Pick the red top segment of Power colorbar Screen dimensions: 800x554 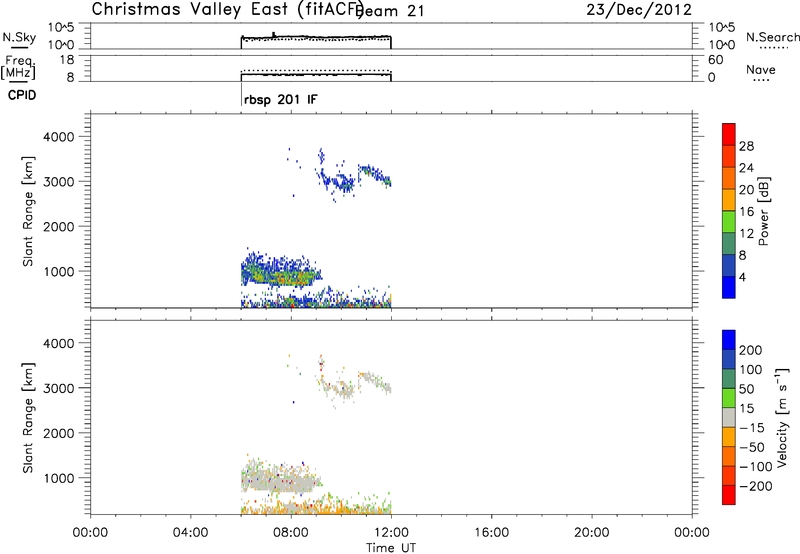[729, 134]
